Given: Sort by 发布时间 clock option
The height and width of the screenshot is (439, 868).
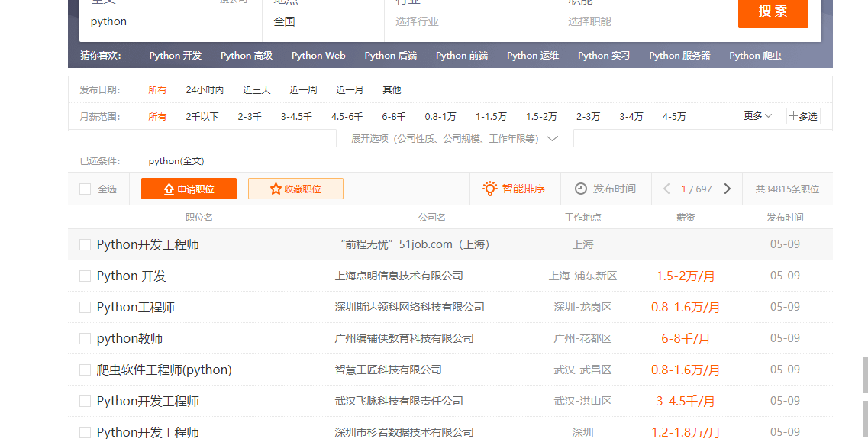Looking at the screenshot, I should tap(605, 189).
